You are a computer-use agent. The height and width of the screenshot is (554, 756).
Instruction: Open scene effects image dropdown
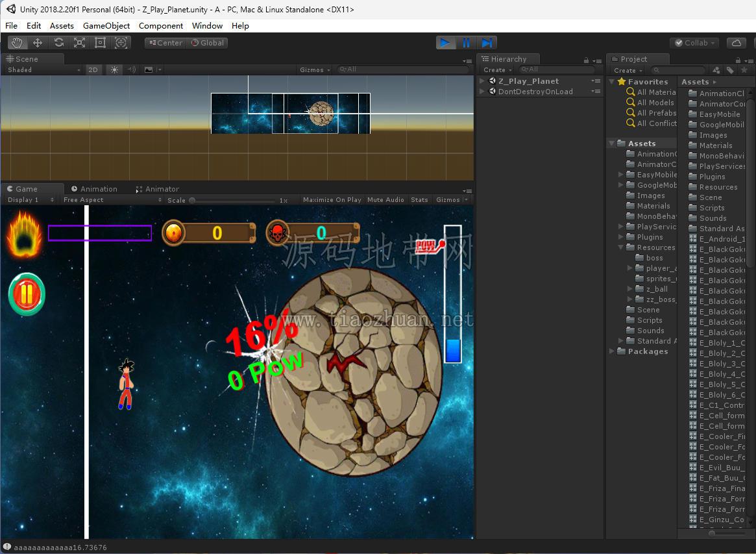click(152, 70)
